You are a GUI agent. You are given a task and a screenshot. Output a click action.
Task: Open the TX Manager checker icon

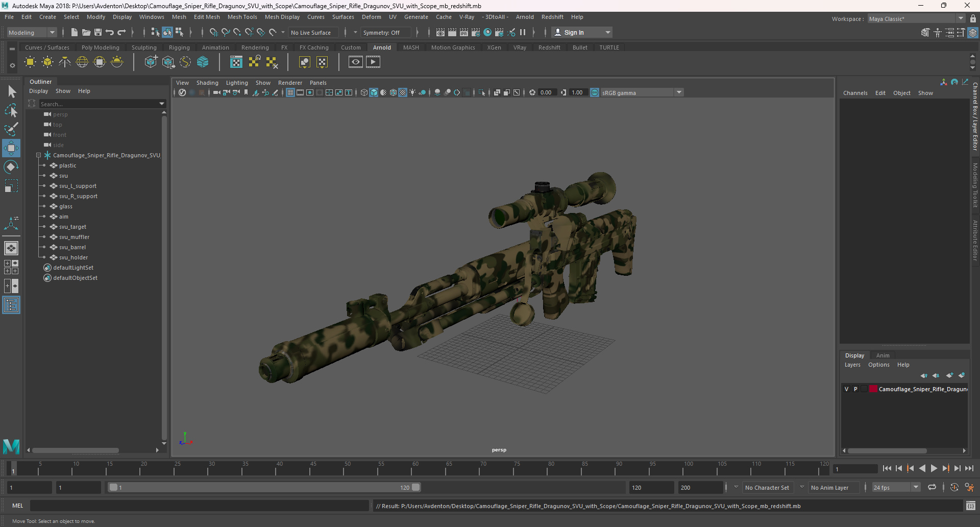[236, 62]
